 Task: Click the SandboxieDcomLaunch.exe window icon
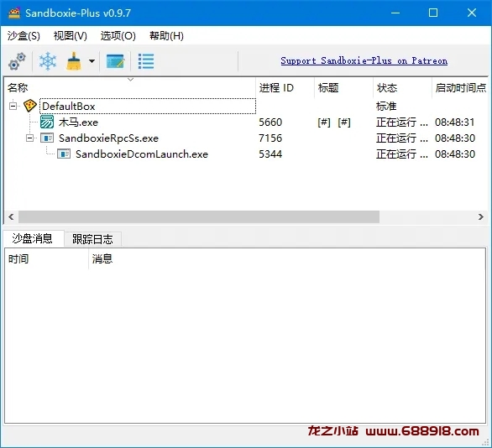click(64, 154)
